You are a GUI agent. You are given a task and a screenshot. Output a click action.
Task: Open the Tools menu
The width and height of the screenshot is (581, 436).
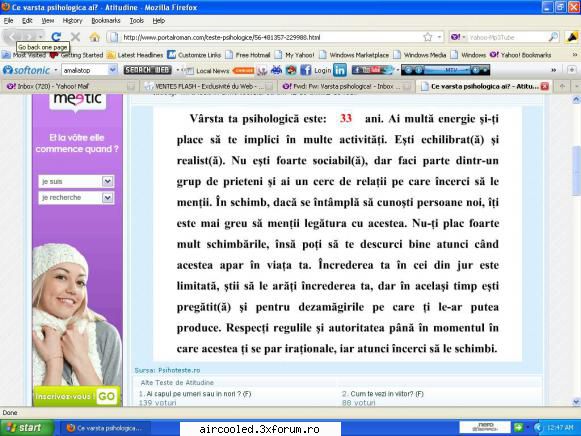click(136, 21)
